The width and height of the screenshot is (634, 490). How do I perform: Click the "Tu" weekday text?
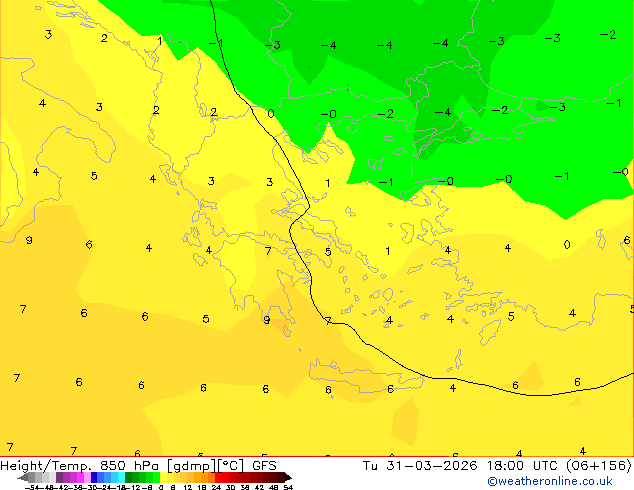(370, 466)
